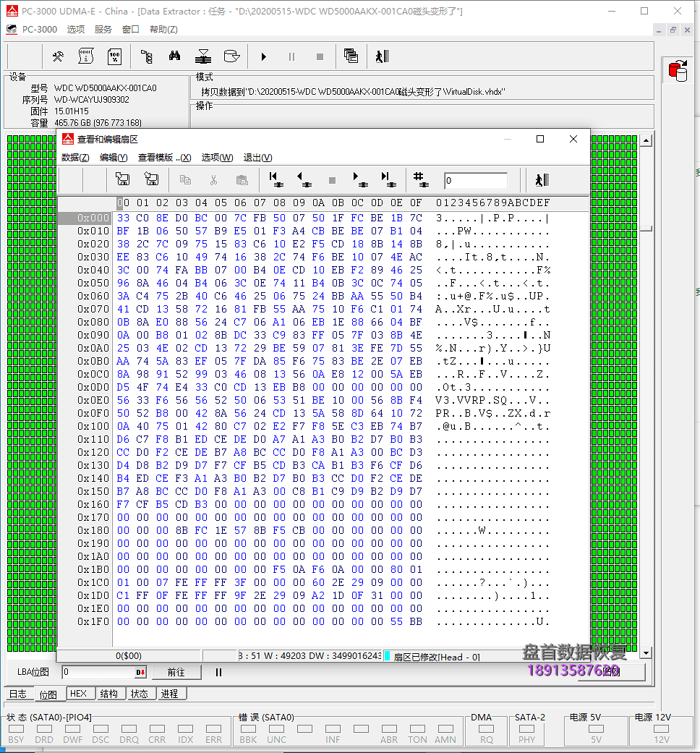Open the tools wrench icon in main toolbar
This screenshot has width=700, height=753.
(x=58, y=56)
